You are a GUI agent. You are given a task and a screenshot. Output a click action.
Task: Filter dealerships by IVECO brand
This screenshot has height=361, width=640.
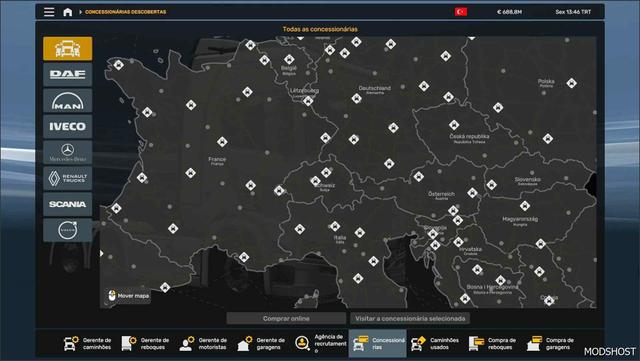click(68, 126)
